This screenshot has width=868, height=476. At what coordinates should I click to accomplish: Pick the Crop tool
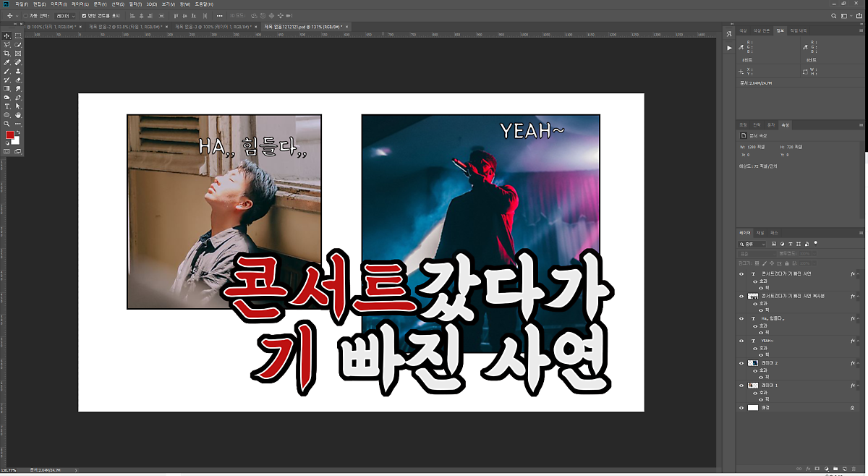tap(7, 54)
